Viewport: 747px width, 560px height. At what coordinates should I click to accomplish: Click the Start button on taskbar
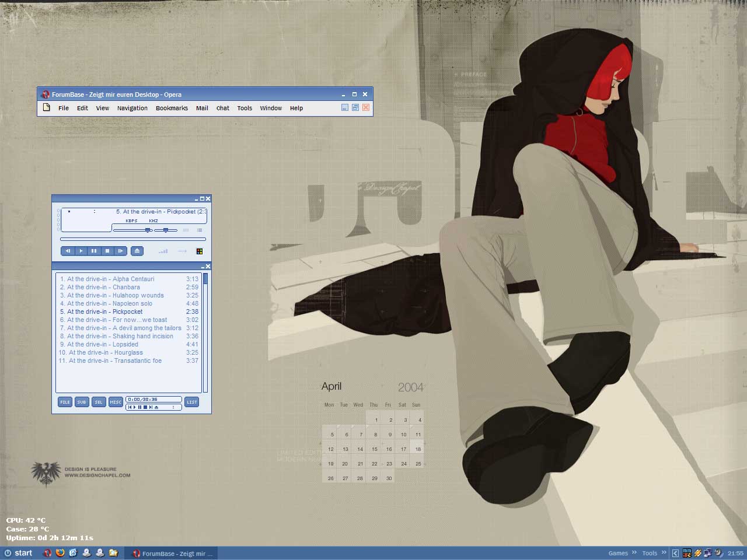(x=18, y=553)
